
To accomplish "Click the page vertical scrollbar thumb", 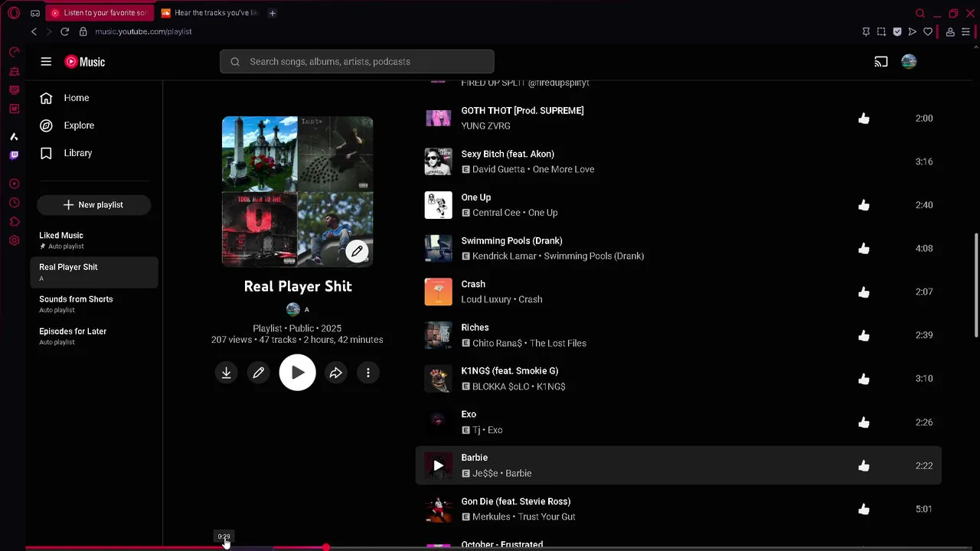I will pyautogui.click(x=976, y=285).
